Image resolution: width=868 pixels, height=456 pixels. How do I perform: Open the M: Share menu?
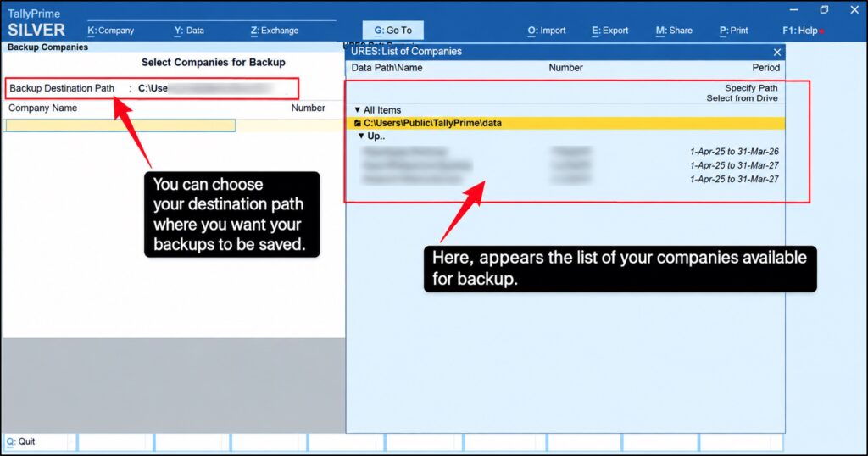click(674, 31)
